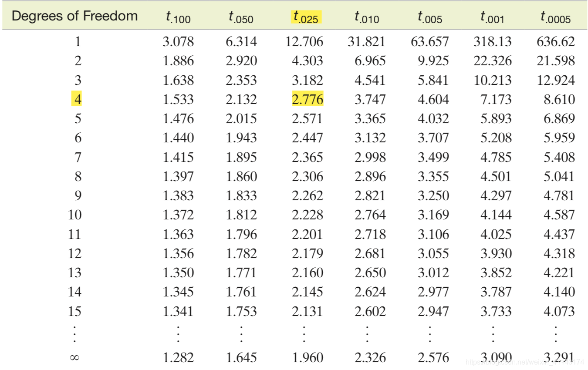Select the value 2.160 in row 13
The width and height of the screenshot is (588, 370).
pyautogui.click(x=308, y=273)
